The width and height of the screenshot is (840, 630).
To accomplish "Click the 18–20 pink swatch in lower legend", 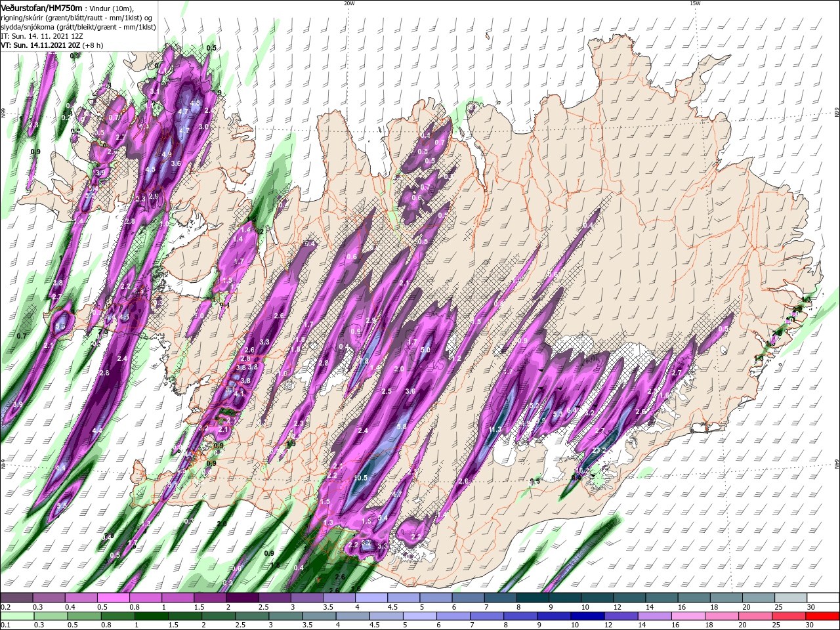I will tap(723, 616).
